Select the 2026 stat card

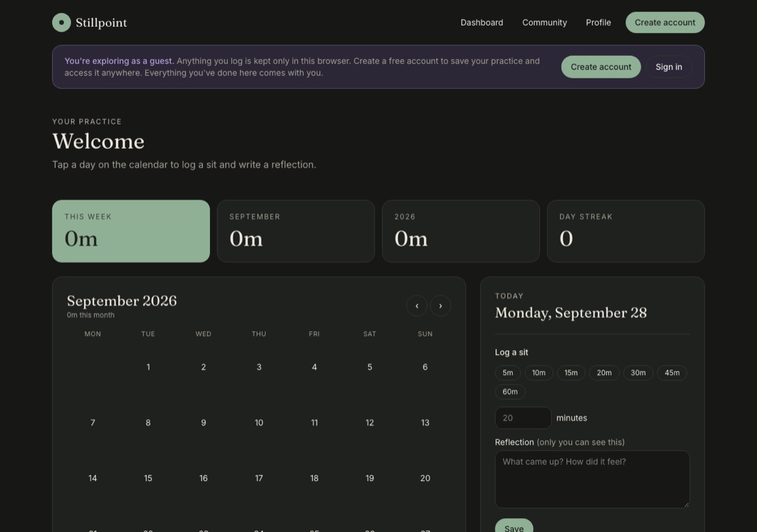pos(460,231)
